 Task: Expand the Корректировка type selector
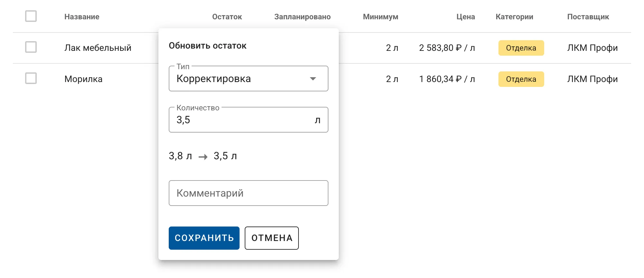pos(248,78)
